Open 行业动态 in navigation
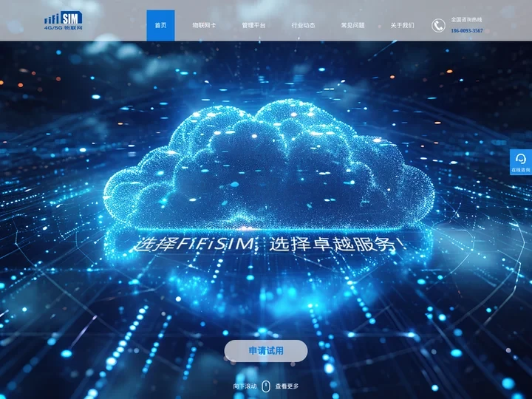This screenshot has width=532, height=399. (x=303, y=25)
